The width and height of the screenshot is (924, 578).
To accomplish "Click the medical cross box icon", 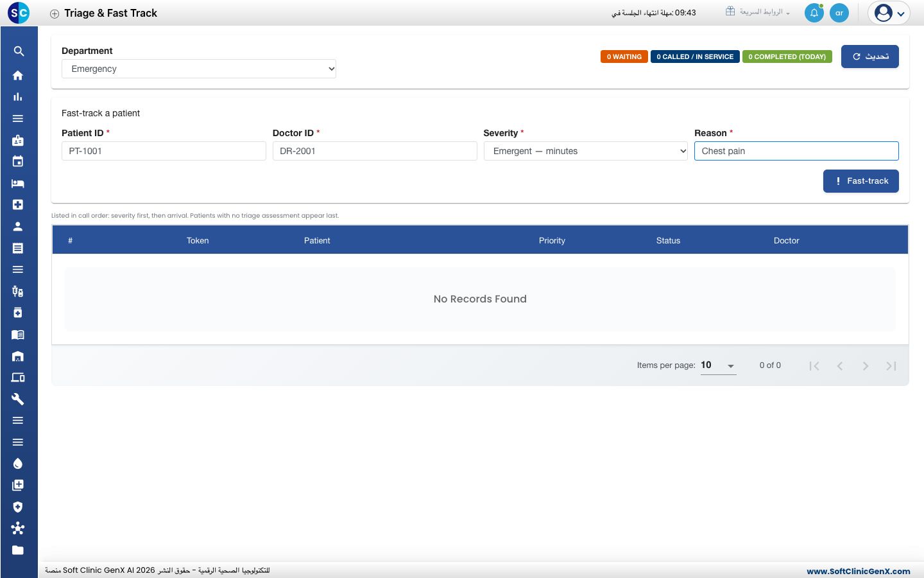I will 18,205.
